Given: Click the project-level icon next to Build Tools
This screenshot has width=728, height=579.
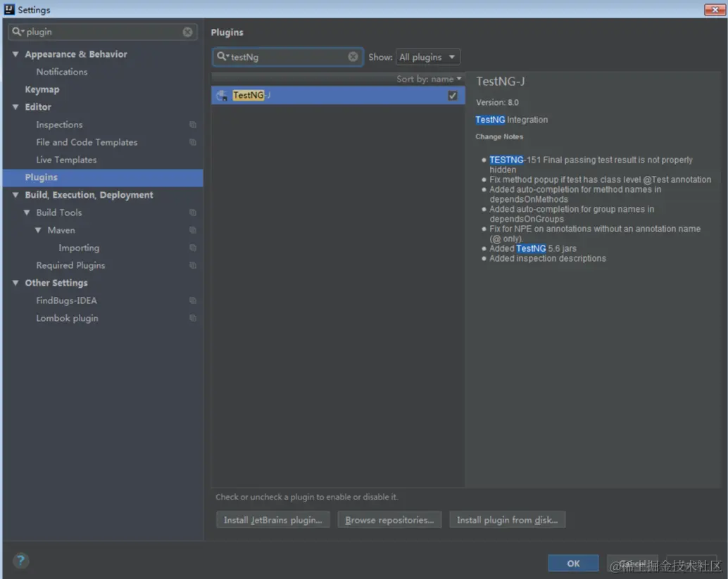Looking at the screenshot, I should click(193, 212).
